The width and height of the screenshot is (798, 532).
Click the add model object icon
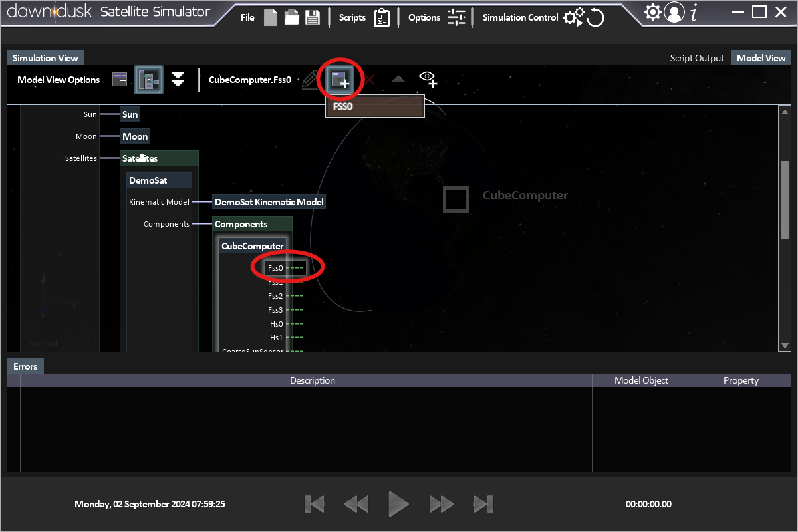tap(340, 80)
